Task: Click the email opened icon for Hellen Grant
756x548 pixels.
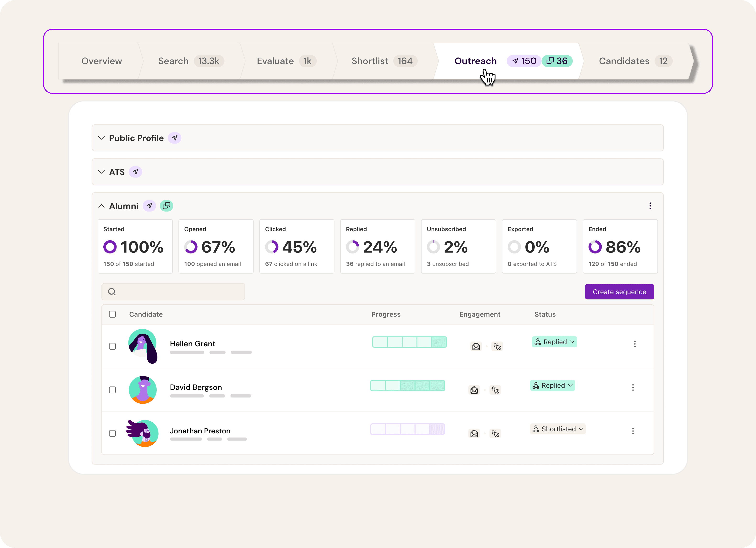Action: tap(476, 347)
